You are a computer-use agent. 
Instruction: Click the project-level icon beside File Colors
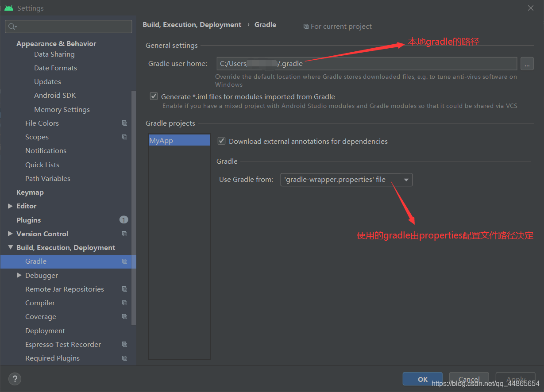pyautogui.click(x=125, y=123)
